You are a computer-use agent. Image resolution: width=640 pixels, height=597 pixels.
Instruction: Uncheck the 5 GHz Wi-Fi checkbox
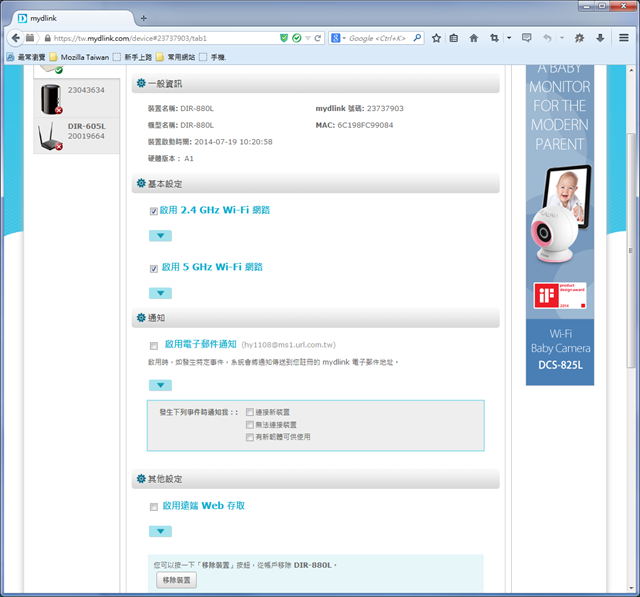(153, 269)
